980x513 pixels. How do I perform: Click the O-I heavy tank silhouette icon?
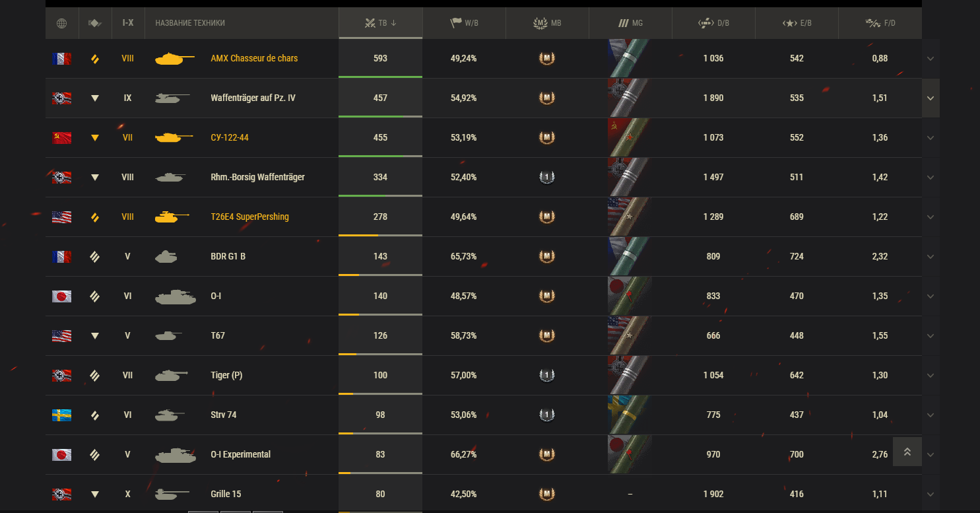[175, 296]
